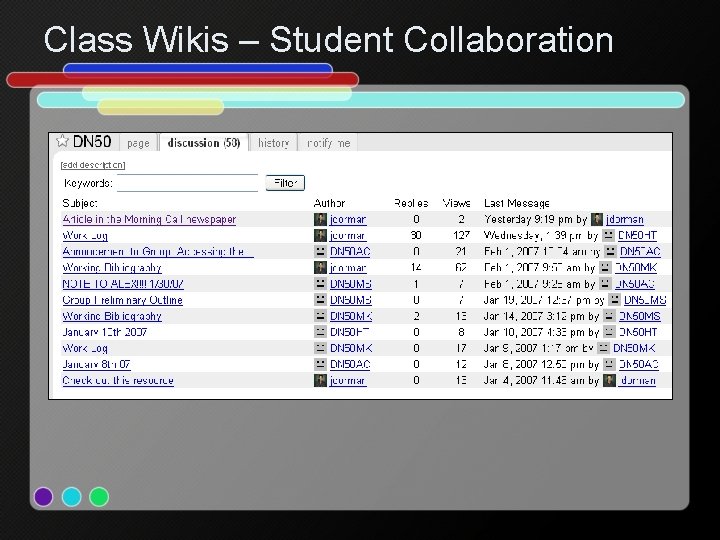Click the avatar beside the Jan 19 last message
720x540 pixels.
(x=614, y=299)
